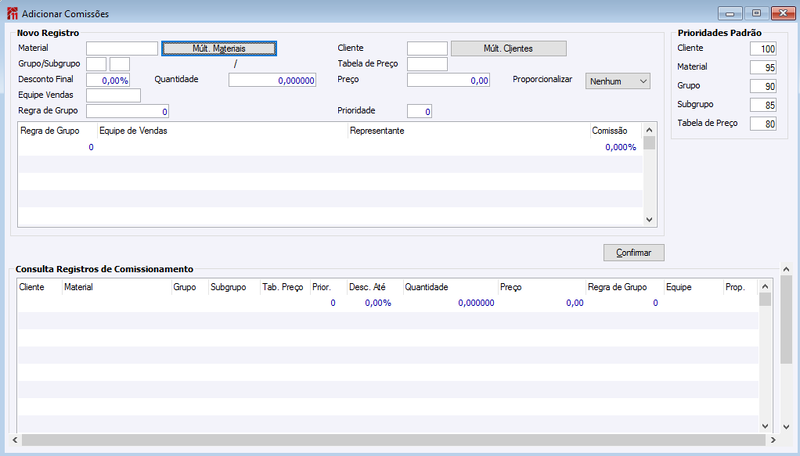The width and height of the screenshot is (800, 456).
Task: Edit default Tabela de Preço priority 80
Action: coord(763,123)
